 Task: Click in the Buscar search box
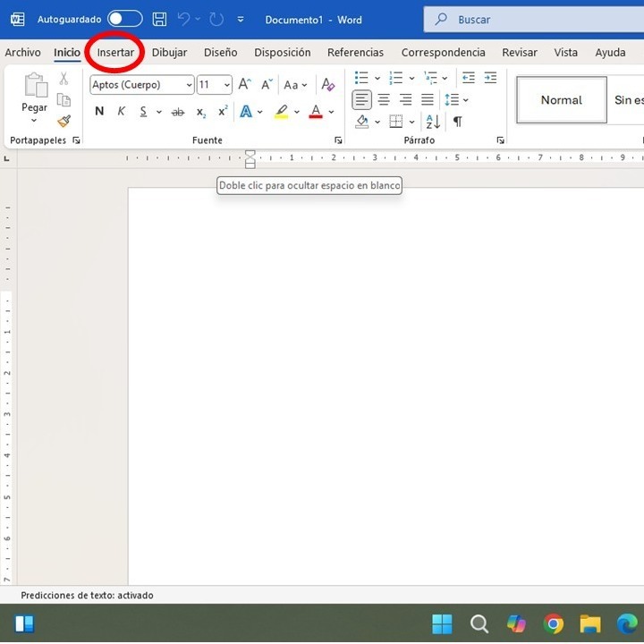534,20
